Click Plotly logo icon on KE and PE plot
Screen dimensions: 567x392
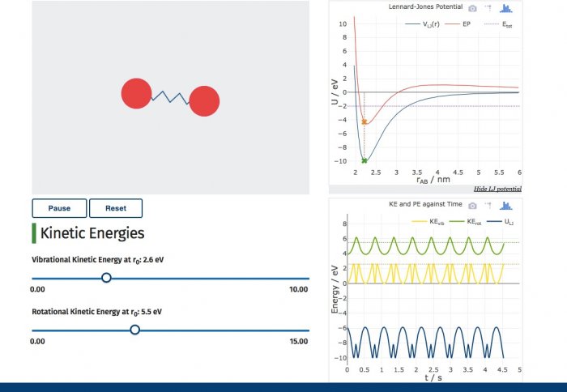[506, 204]
